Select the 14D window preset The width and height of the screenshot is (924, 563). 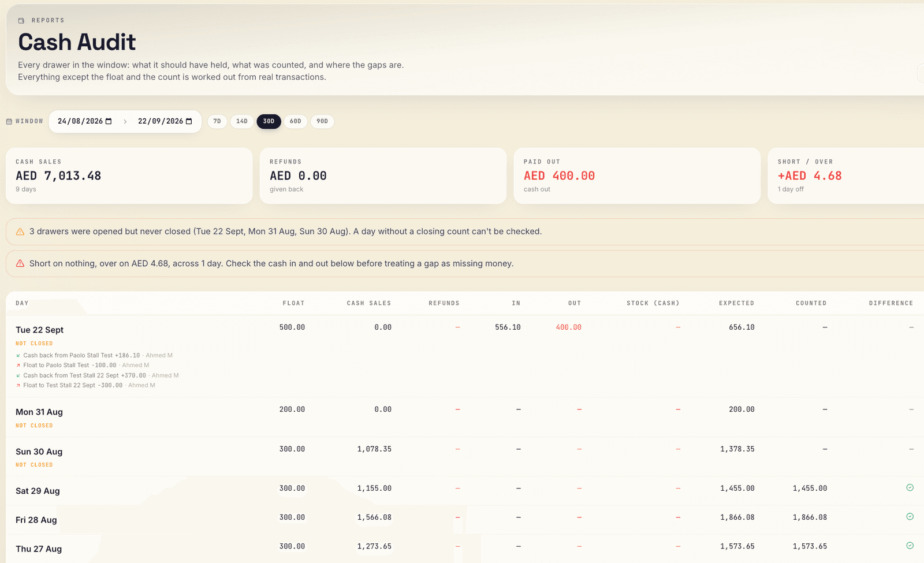click(x=242, y=121)
